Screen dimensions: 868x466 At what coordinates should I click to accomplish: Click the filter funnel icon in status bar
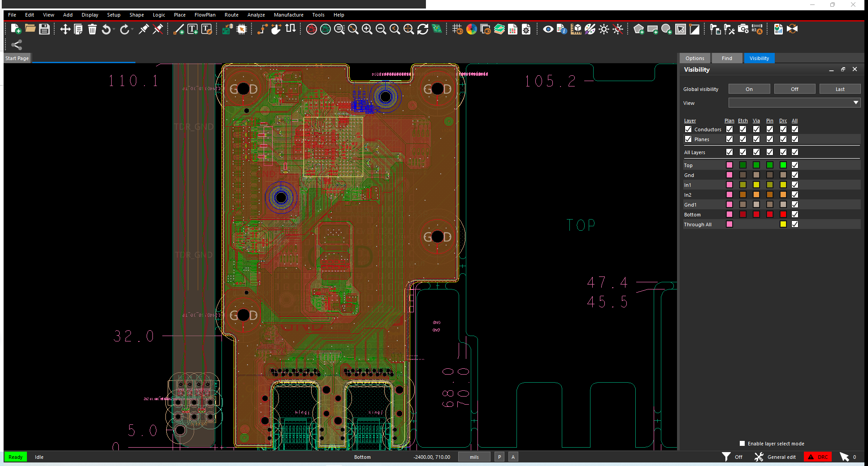click(726, 457)
